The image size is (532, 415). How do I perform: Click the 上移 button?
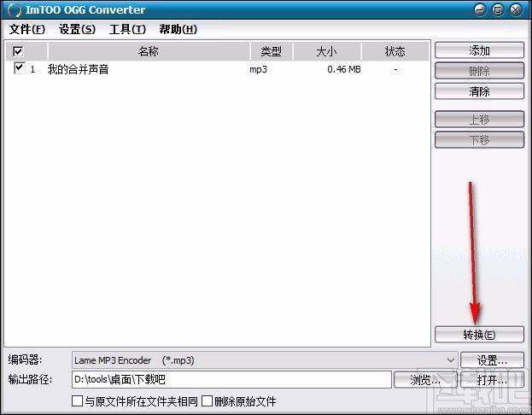[x=479, y=120]
